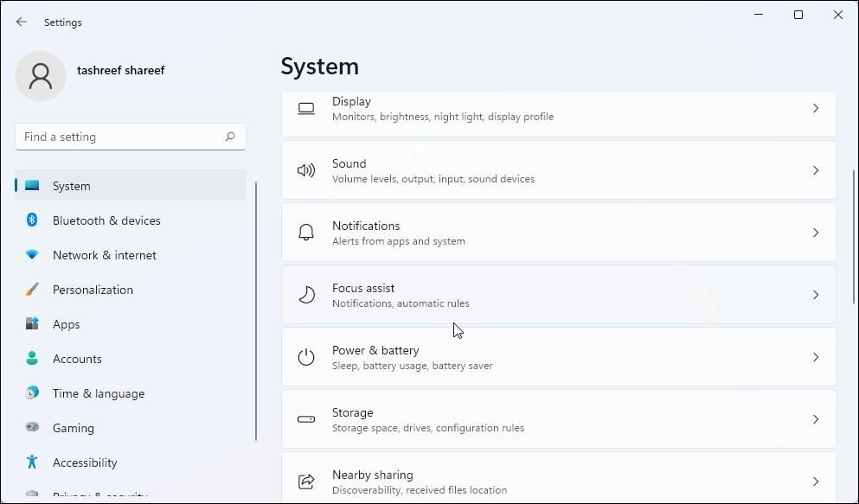859x504 pixels.
Task: Click the main panel vertical scrollbar
Action: coord(854,236)
